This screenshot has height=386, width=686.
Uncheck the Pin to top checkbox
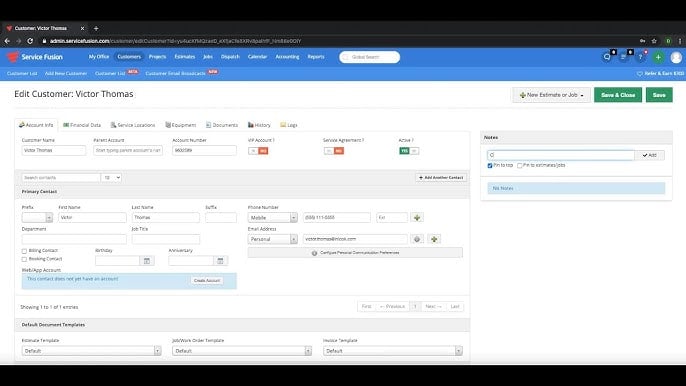[x=490, y=166]
